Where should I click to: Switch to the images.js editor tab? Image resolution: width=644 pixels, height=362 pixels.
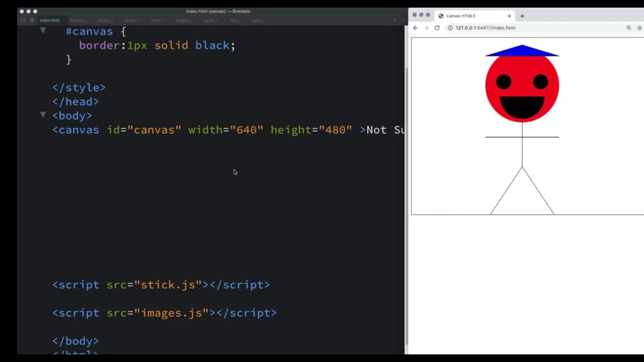[184, 21]
